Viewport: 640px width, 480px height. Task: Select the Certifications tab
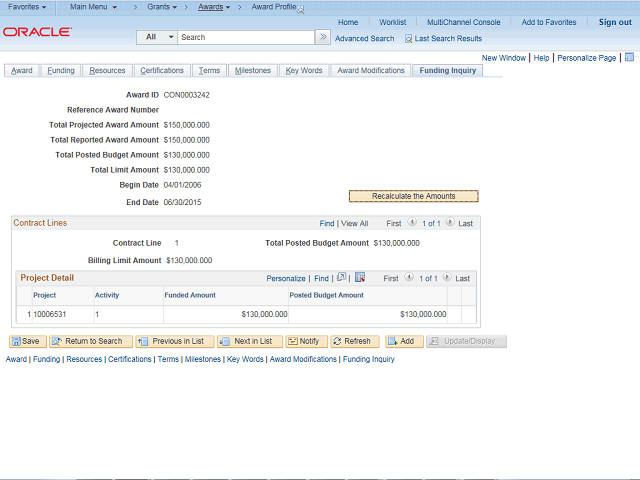point(162,70)
